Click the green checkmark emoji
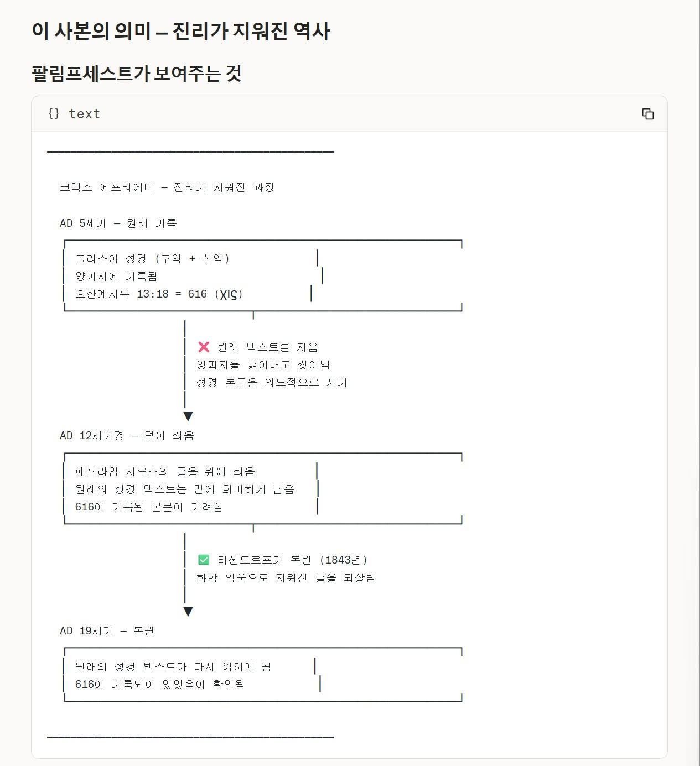The width and height of the screenshot is (700, 766). (204, 560)
